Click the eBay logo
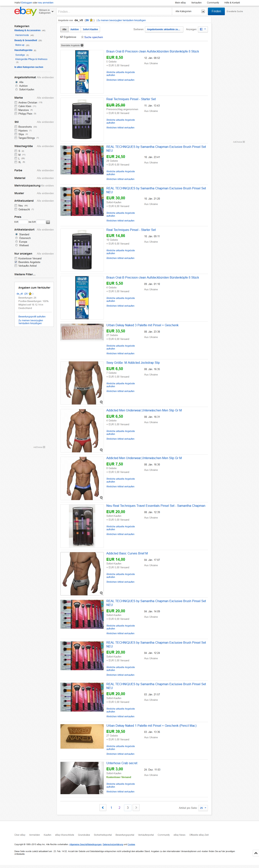Screen dimensions: 259x868 [x=25, y=12]
